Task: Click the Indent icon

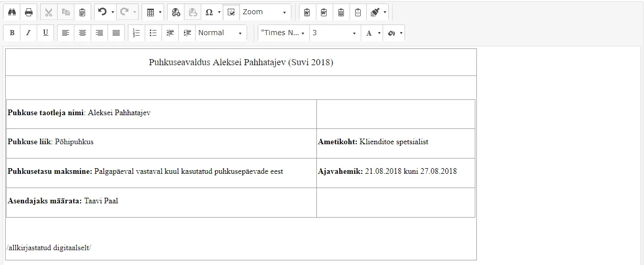Action: [x=187, y=33]
